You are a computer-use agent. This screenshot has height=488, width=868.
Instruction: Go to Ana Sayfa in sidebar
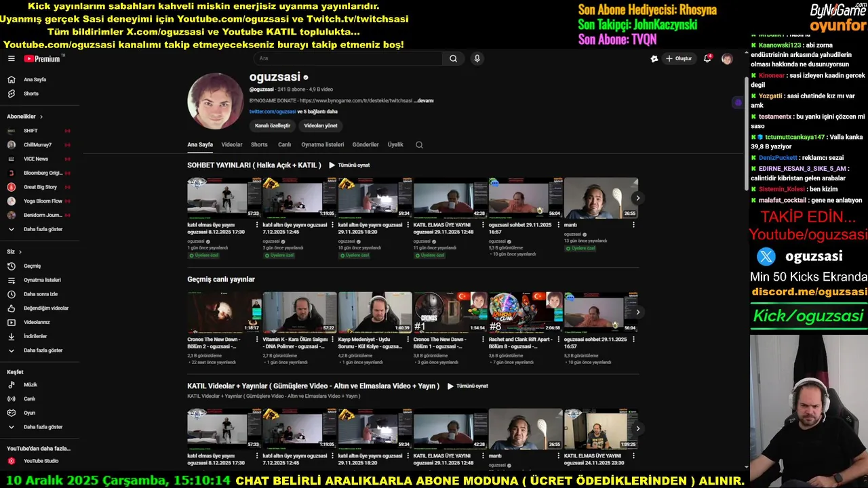[35, 79]
